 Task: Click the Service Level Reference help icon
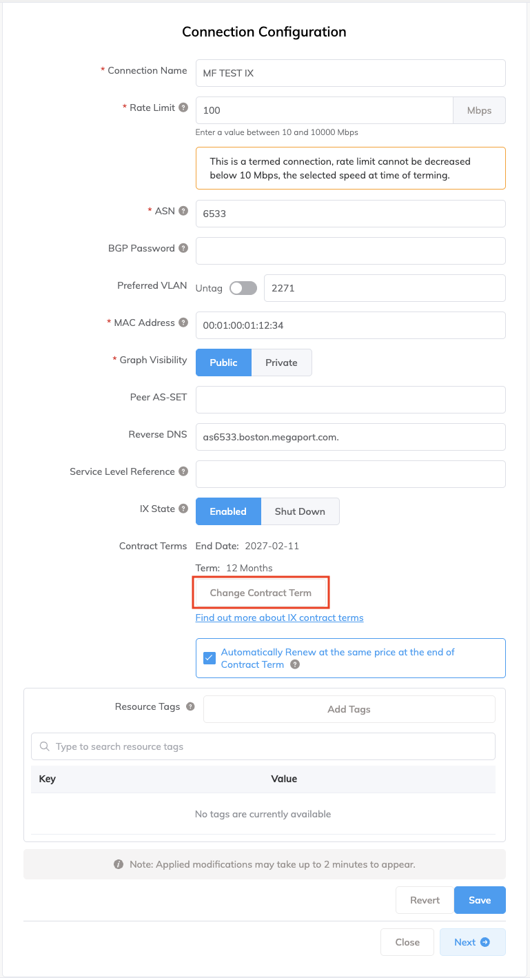pos(183,471)
